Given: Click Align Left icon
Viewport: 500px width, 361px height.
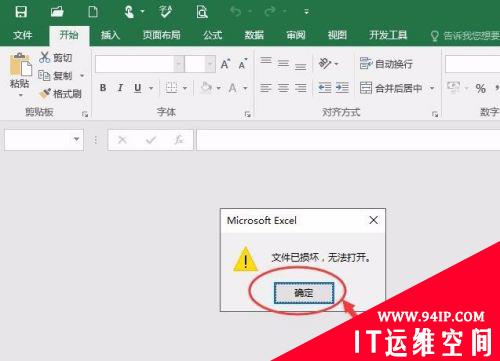Looking at the screenshot, I should [266, 88].
